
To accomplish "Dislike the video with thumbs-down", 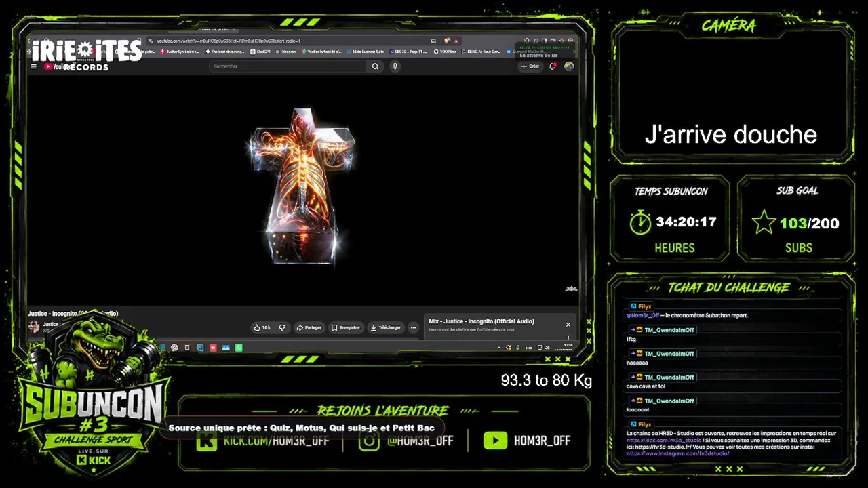I will [282, 327].
